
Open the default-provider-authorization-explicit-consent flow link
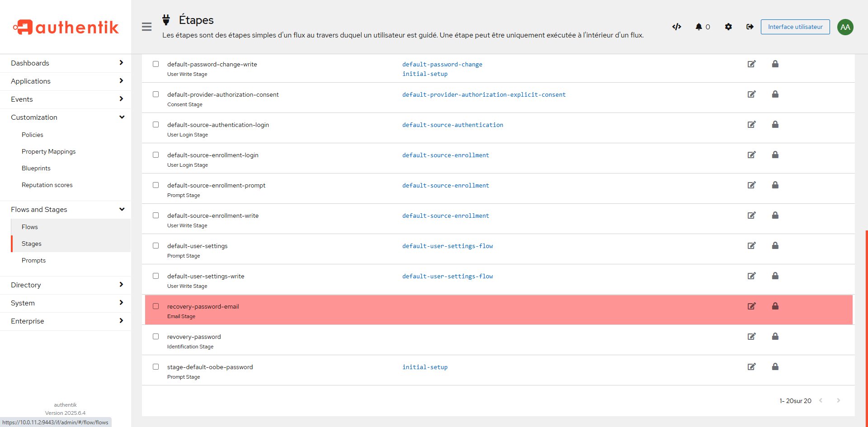[x=484, y=95]
